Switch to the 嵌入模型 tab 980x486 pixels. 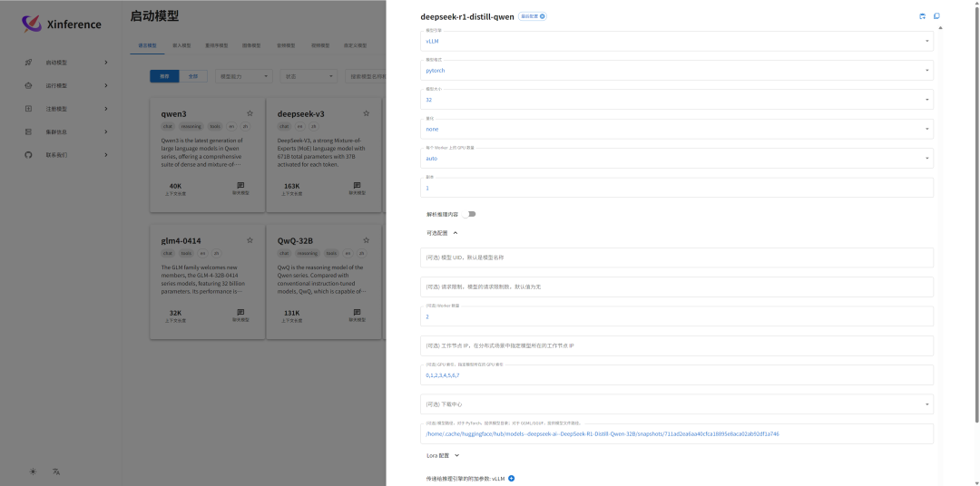tap(181, 45)
